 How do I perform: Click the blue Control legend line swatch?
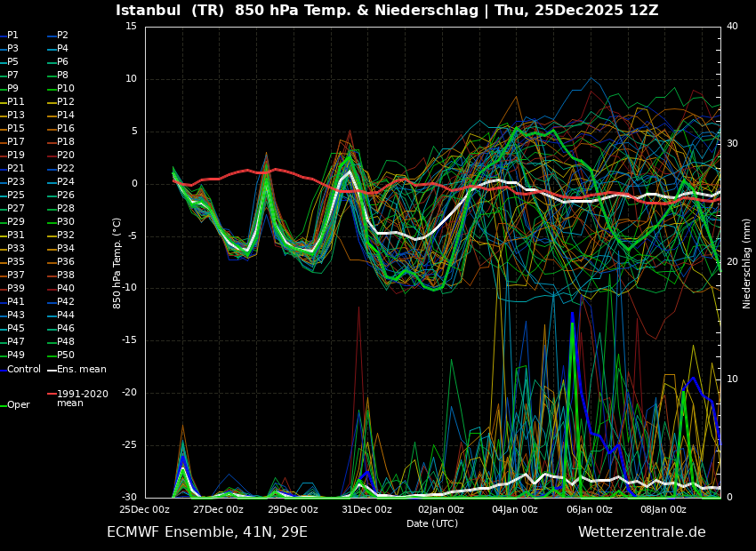[x=4, y=370]
